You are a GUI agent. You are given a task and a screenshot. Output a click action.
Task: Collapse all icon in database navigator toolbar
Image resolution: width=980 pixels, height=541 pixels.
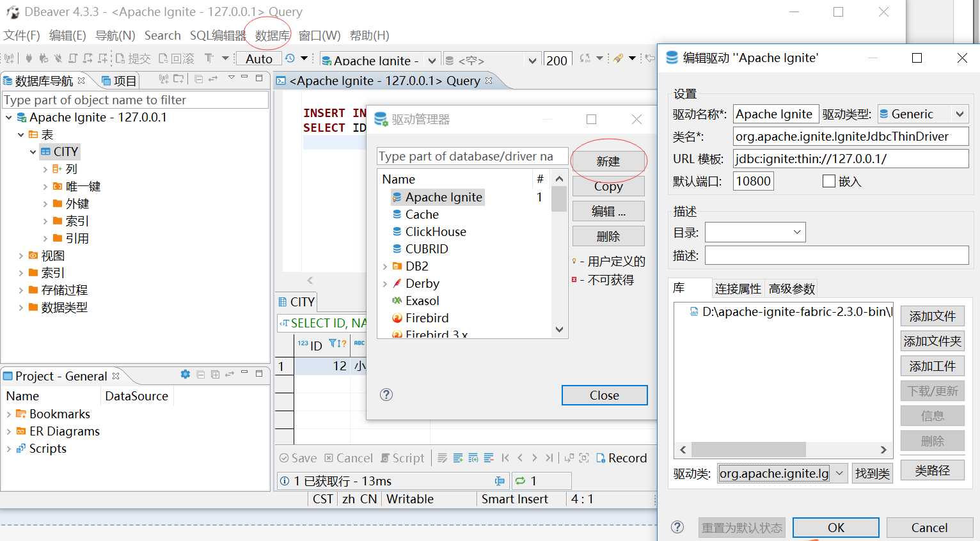click(199, 79)
